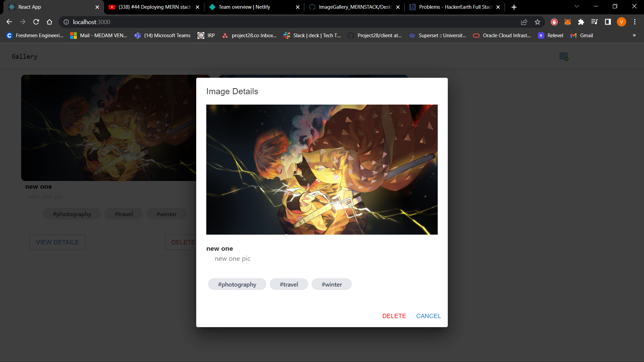Click the browser back arrow
The height and width of the screenshot is (362, 644).
pos(9,22)
